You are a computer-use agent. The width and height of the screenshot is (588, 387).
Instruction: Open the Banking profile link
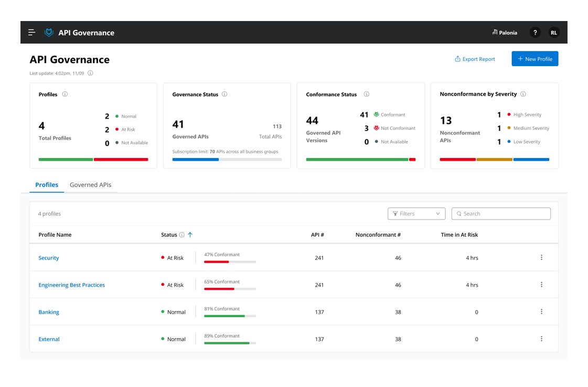(49, 312)
